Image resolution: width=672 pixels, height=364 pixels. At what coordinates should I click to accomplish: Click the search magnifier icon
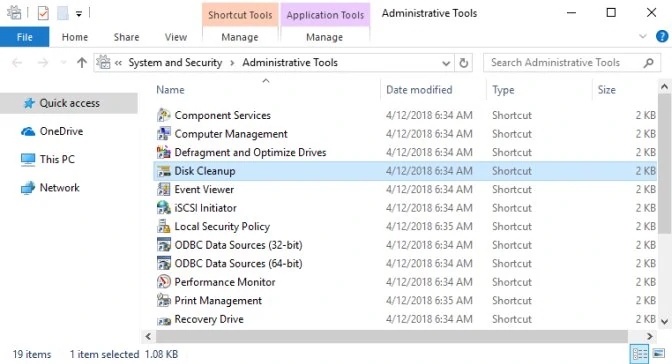(x=648, y=63)
